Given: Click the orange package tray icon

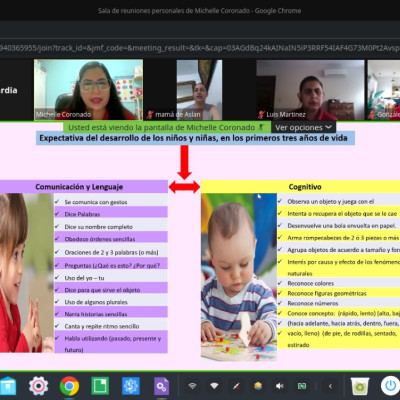Looking at the screenshot, I should tap(258, 386).
